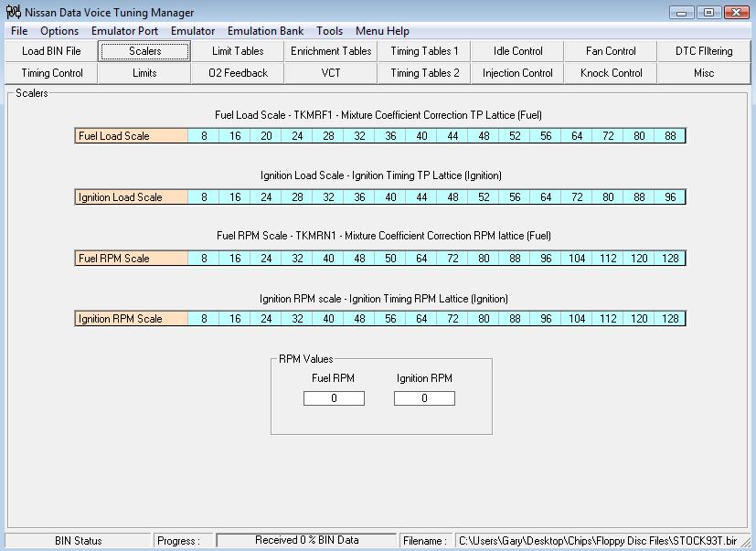Select the VCT button

tap(331, 73)
